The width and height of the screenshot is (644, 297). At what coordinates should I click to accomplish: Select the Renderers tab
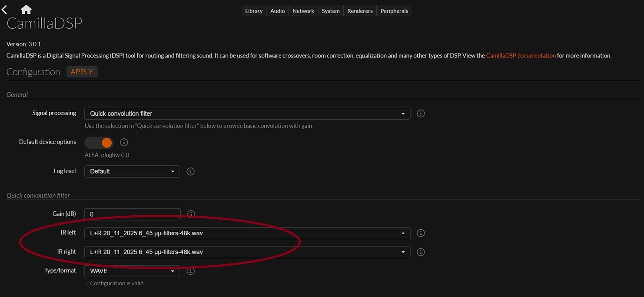(360, 11)
